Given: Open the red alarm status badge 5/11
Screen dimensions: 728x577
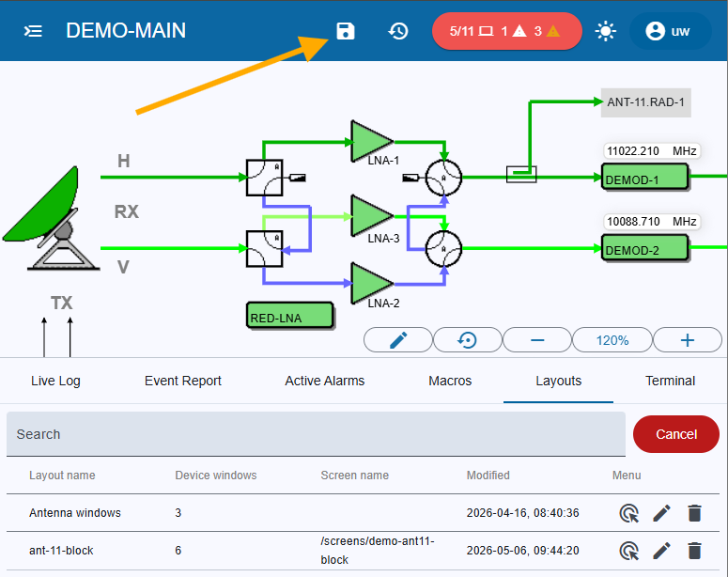Looking at the screenshot, I should coord(506,31).
